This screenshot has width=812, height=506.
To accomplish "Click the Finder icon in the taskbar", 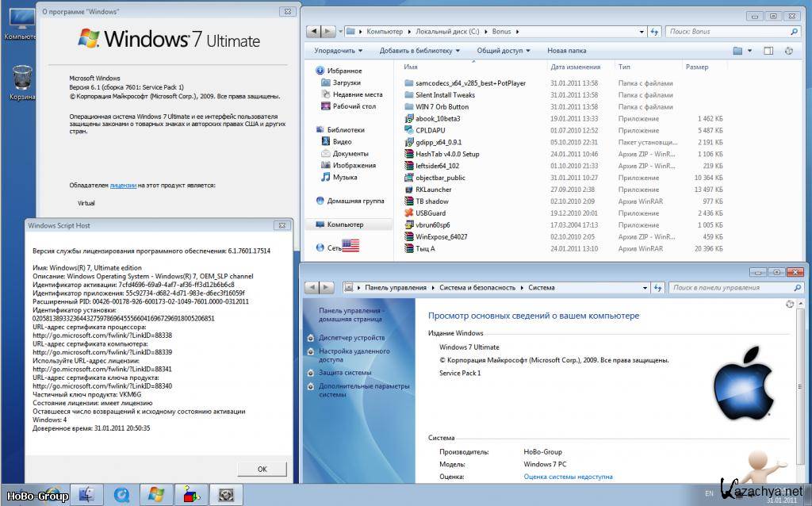I will point(86,494).
